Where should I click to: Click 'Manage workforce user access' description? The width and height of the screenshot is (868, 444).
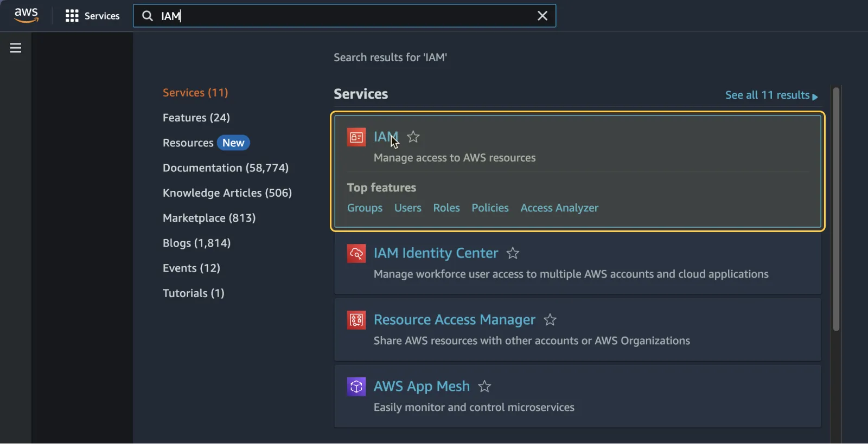tap(571, 274)
